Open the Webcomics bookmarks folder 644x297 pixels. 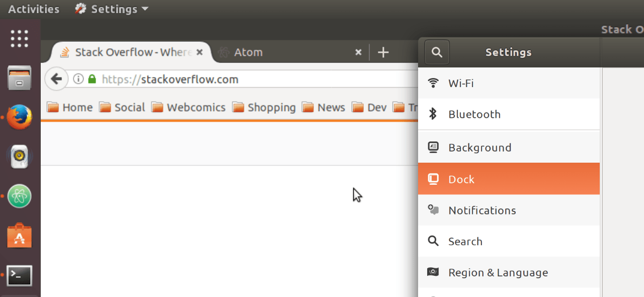point(196,107)
